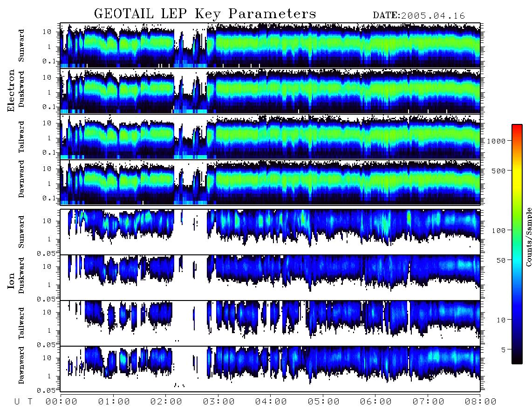Click the Electron Dawnward spectrogram panel
This screenshot has width=532, height=410.
pyautogui.click(x=270, y=183)
